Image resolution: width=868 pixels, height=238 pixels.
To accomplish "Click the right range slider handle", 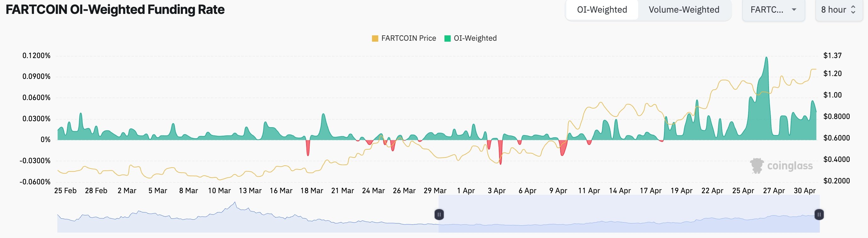I will click(x=819, y=214).
